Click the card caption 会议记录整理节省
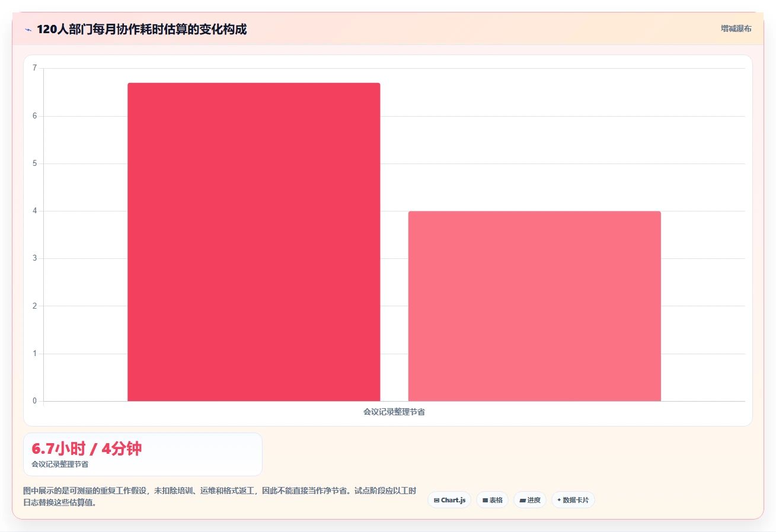Screen dimensions: 776x532 (60, 464)
